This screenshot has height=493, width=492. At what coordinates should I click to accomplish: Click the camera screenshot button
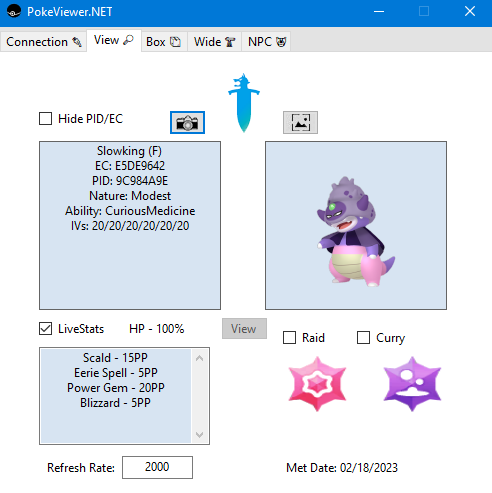tap(187, 123)
